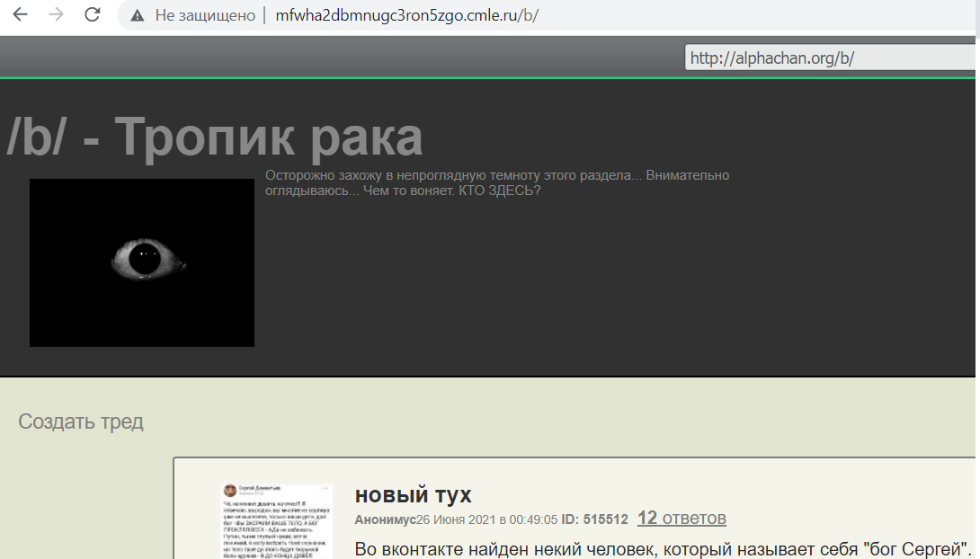This screenshot has height=559, width=980.
Task: Reload the current page
Action: tap(92, 15)
